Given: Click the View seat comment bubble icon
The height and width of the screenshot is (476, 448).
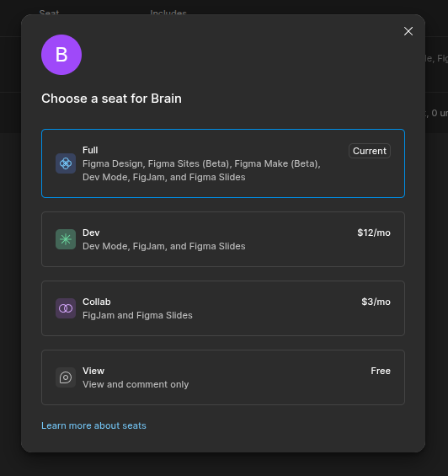Looking at the screenshot, I should [66, 377].
